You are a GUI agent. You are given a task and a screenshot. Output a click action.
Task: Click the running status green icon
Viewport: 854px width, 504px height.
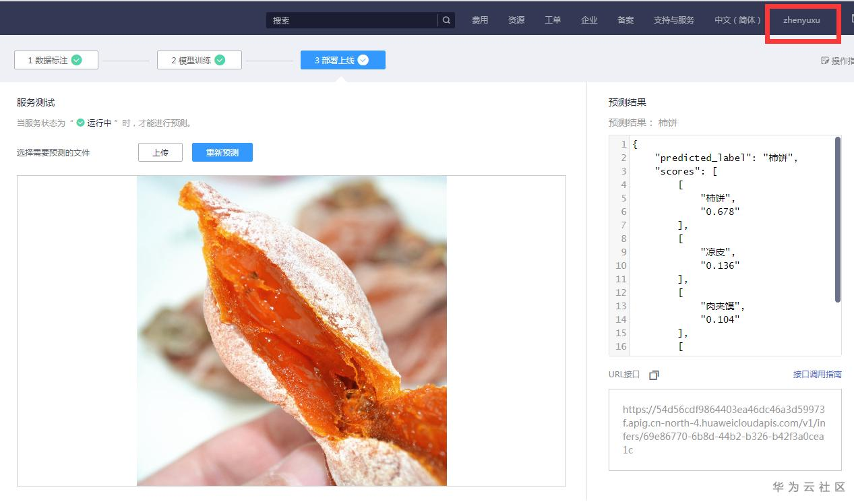pos(80,123)
